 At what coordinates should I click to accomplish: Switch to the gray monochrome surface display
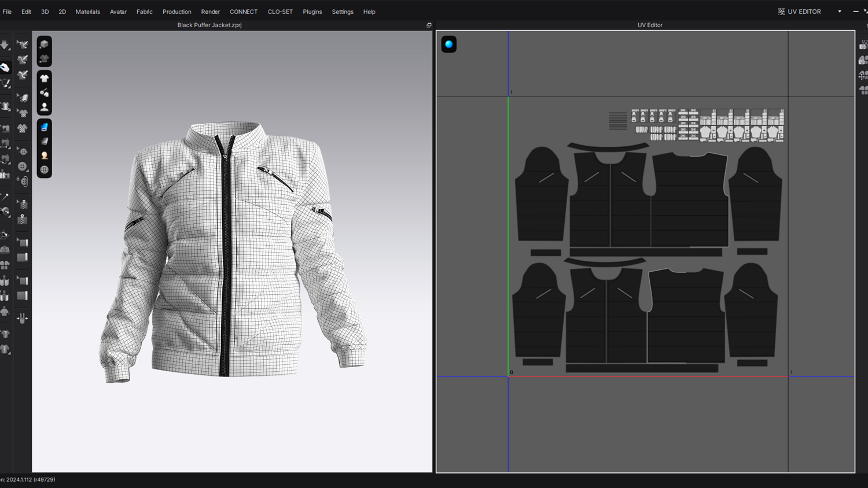coord(45,141)
